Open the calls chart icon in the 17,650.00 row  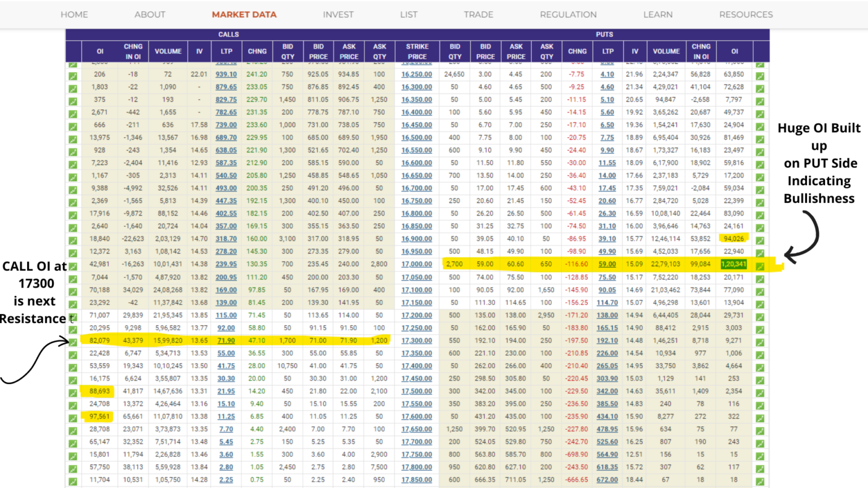(x=73, y=432)
